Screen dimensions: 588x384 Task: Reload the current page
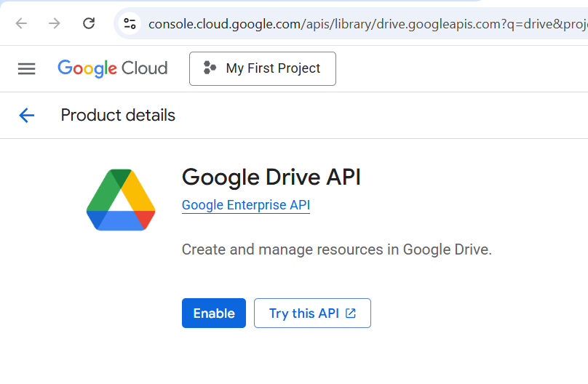pyautogui.click(x=89, y=23)
